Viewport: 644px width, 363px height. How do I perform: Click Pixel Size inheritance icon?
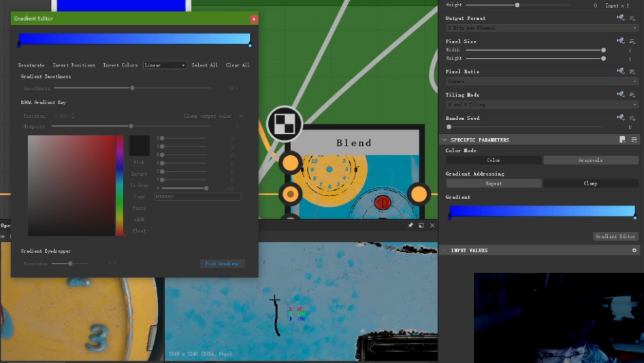pos(620,41)
